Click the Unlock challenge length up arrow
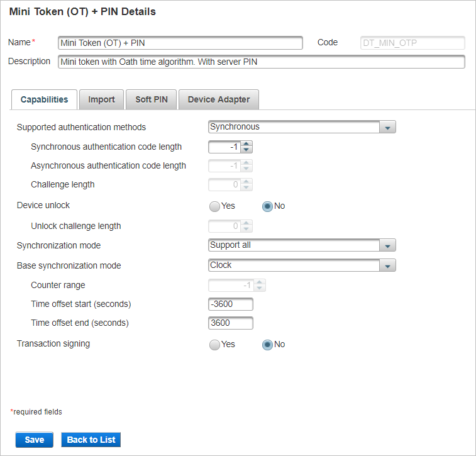Screen dimensions: 476x456 pos(246,223)
